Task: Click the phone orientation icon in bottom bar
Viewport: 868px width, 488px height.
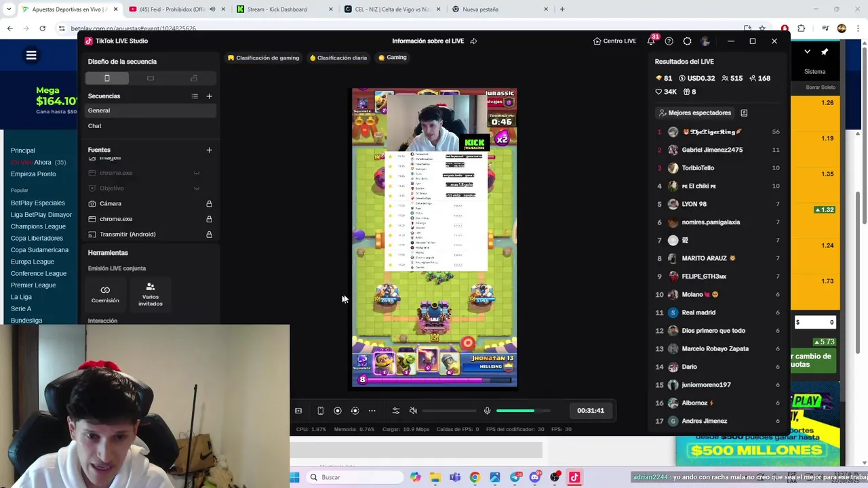Action: click(320, 411)
